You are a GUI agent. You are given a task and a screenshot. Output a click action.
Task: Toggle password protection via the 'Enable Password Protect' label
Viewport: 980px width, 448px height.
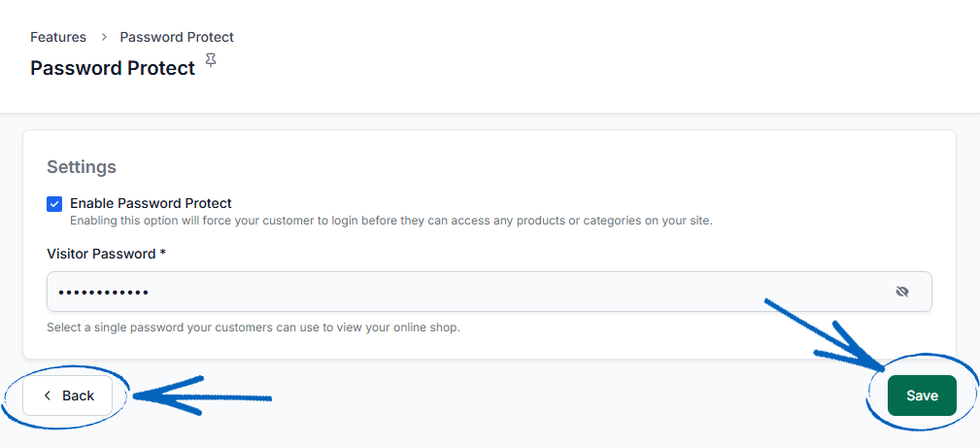click(151, 203)
